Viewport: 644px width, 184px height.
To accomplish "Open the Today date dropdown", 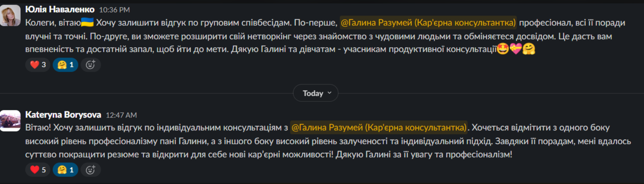I will [x=316, y=93].
